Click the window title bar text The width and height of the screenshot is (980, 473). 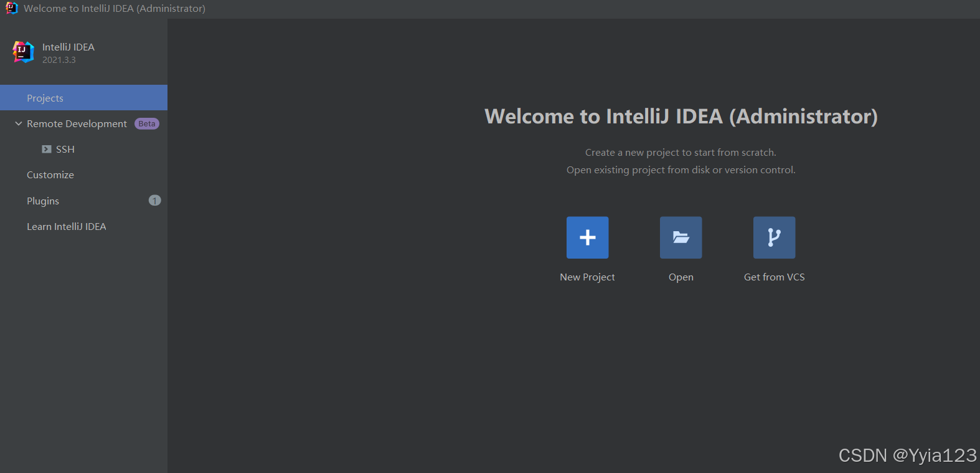coord(115,9)
